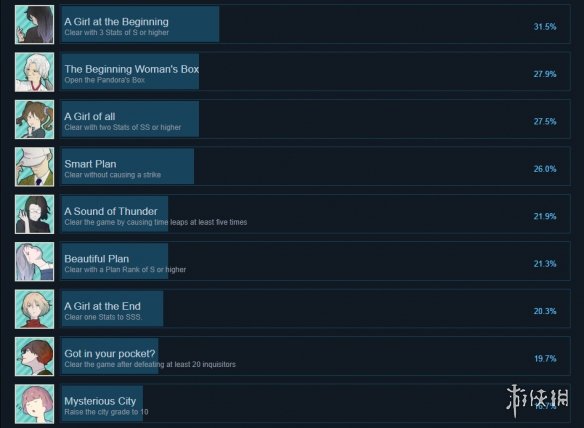The image size is (584, 428).
Task: Select the A Sound of Thunder icon
Action: click(x=34, y=214)
